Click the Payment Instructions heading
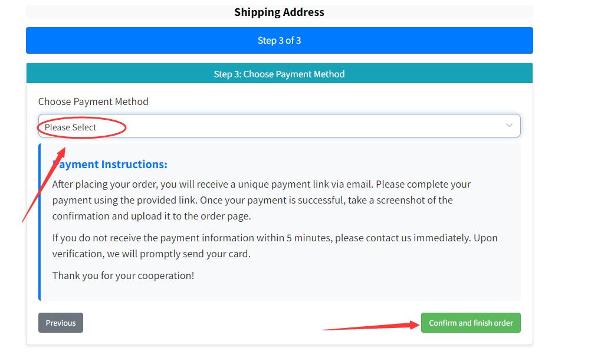591x364 pixels. (112, 165)
